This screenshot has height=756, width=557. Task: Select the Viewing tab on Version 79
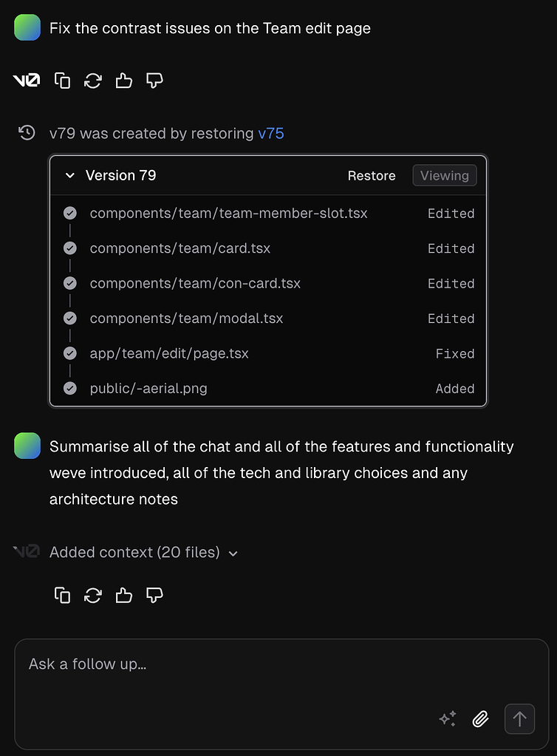point(444,175)
